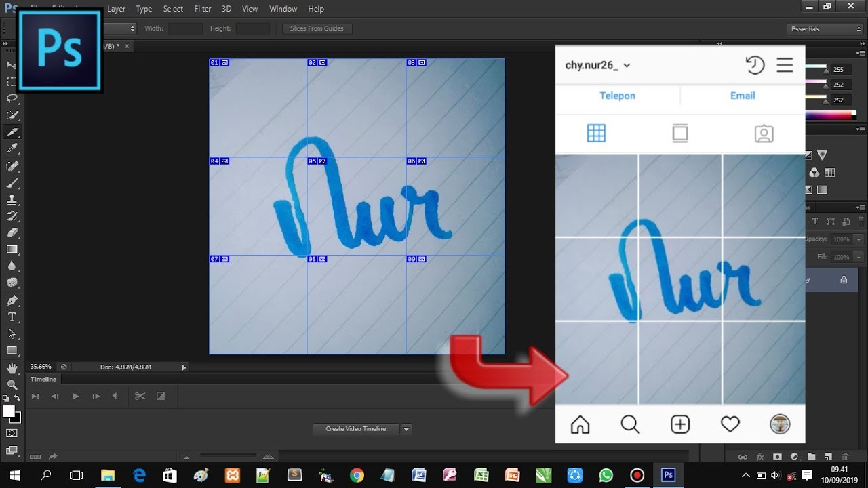The image size is (868, 488).
Task: Add a layer style with fx
Action: pyautogui.click(x=760, y=457)
